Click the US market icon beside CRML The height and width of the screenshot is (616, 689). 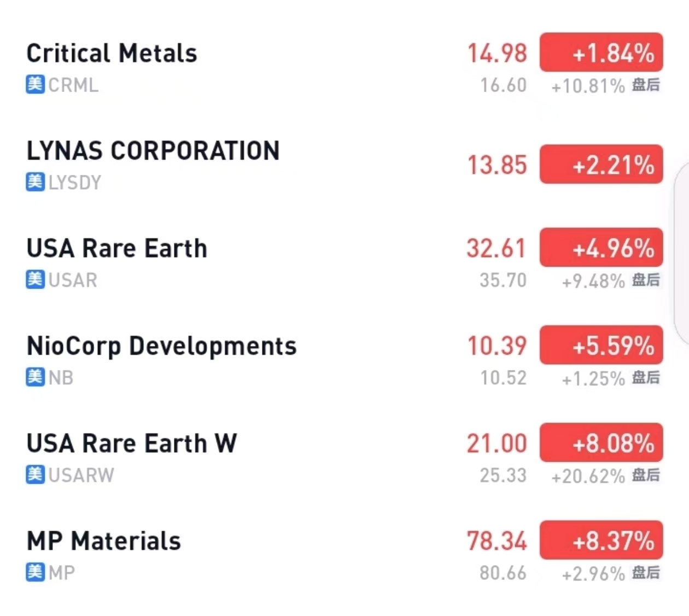pyautogui.click(x=35, y=85)
